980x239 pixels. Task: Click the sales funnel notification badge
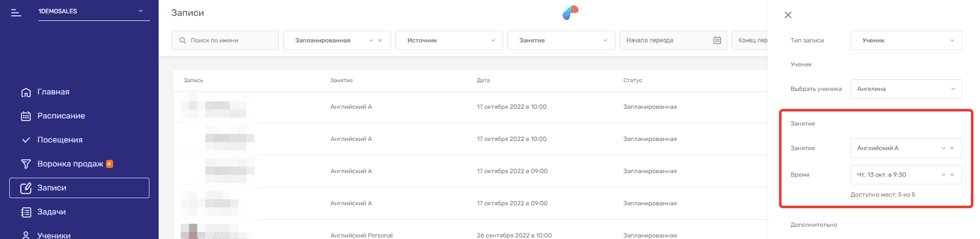(110, 164)
